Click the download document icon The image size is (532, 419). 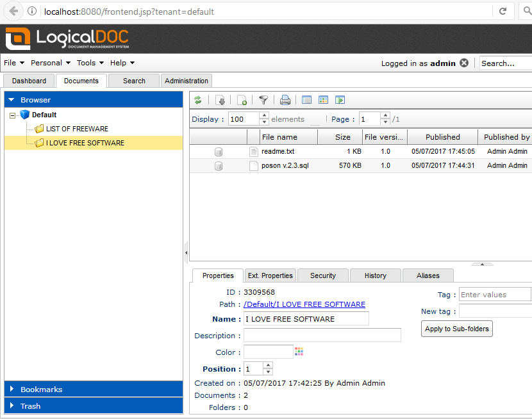click(220, 100)
